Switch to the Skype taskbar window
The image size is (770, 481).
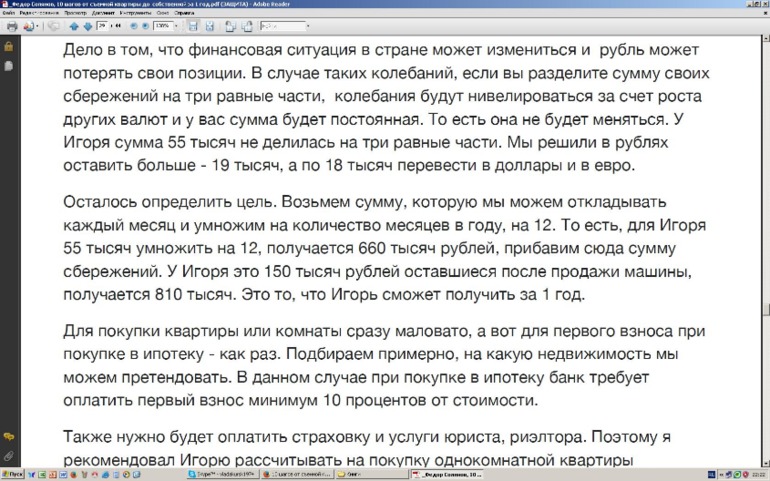223,475
